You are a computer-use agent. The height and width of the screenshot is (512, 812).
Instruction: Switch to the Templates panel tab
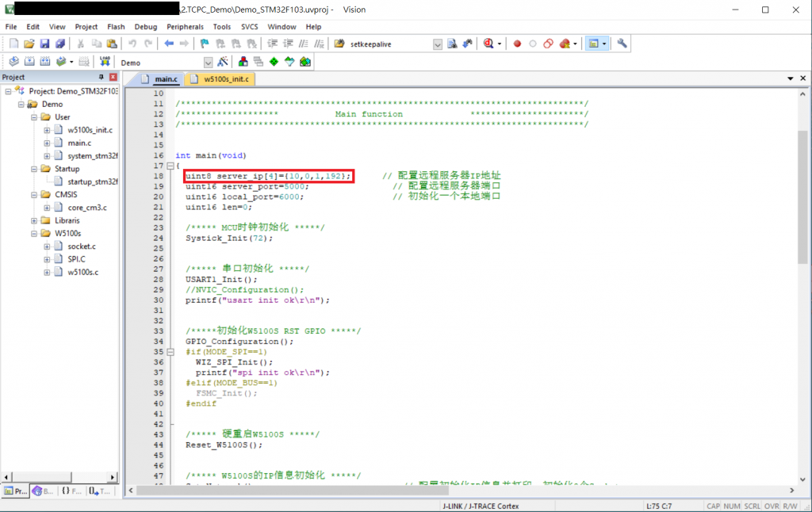[99, 491]
